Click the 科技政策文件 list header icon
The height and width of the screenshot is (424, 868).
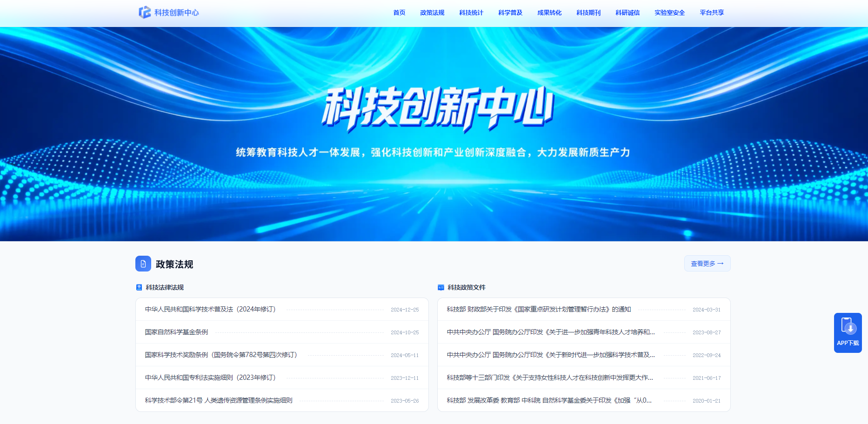(x=441, y=287)
